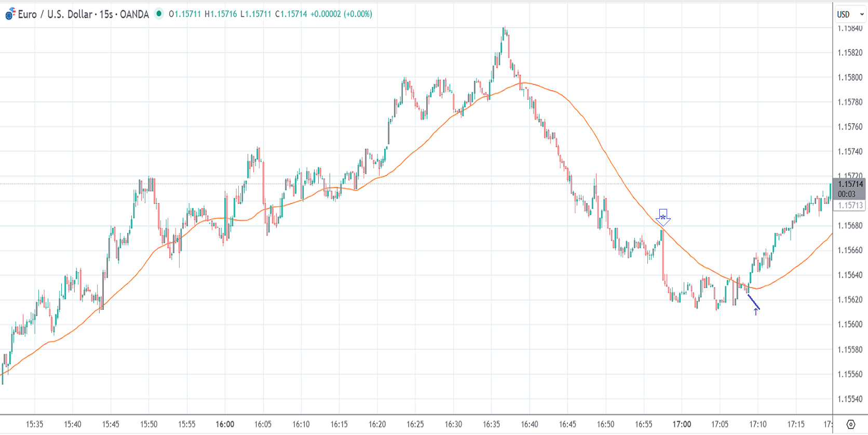The image size is (868, 435).
Task: Click time axis label 16:05
Action: click(263, 424)
